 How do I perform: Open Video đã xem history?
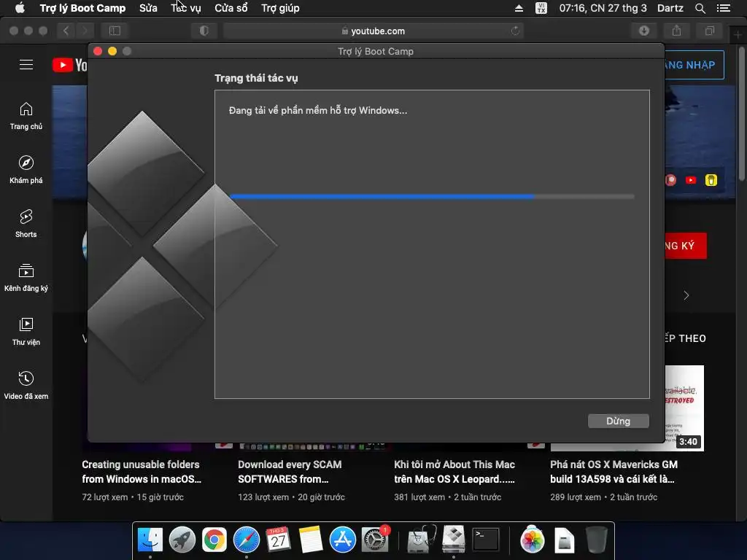26,386
